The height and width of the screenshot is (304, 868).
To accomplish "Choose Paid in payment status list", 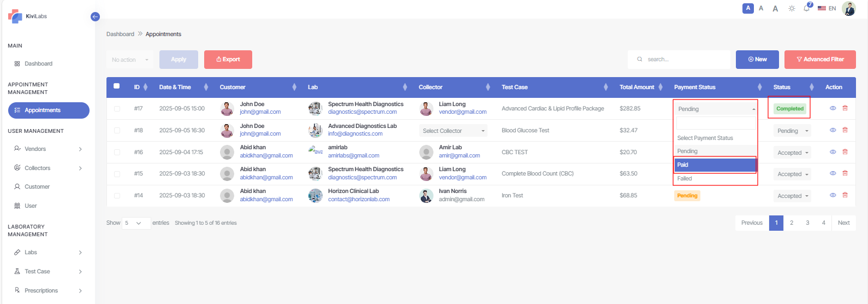I will [x=715, y=165].
